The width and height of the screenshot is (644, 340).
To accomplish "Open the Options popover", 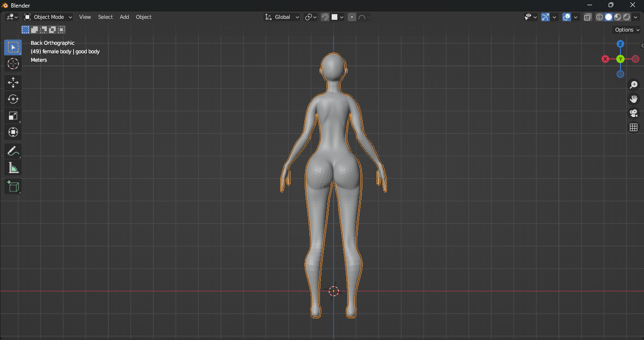I will 627,30.
